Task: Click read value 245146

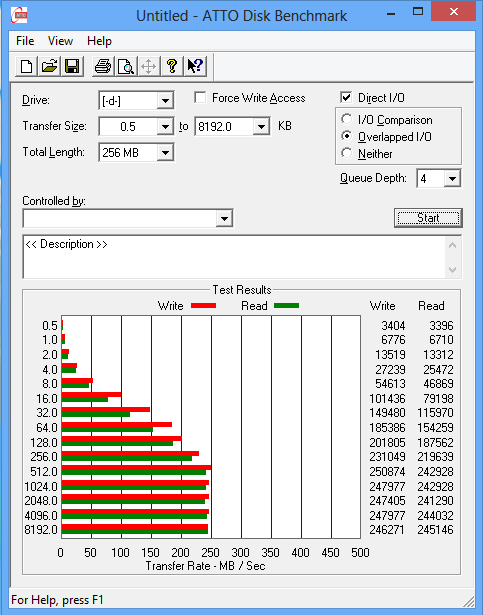Action: coord(436,530)
